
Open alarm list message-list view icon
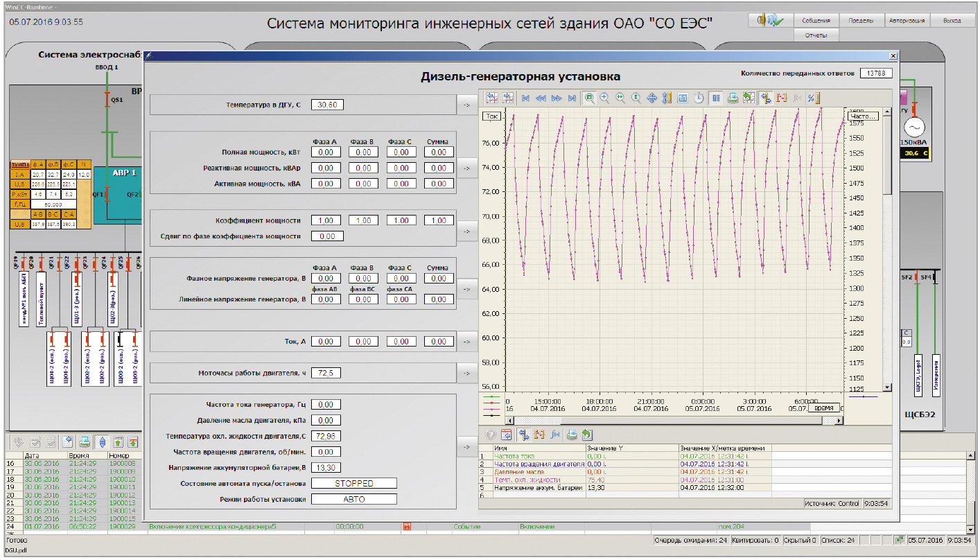pyautogui.click(x=67, y=441)
